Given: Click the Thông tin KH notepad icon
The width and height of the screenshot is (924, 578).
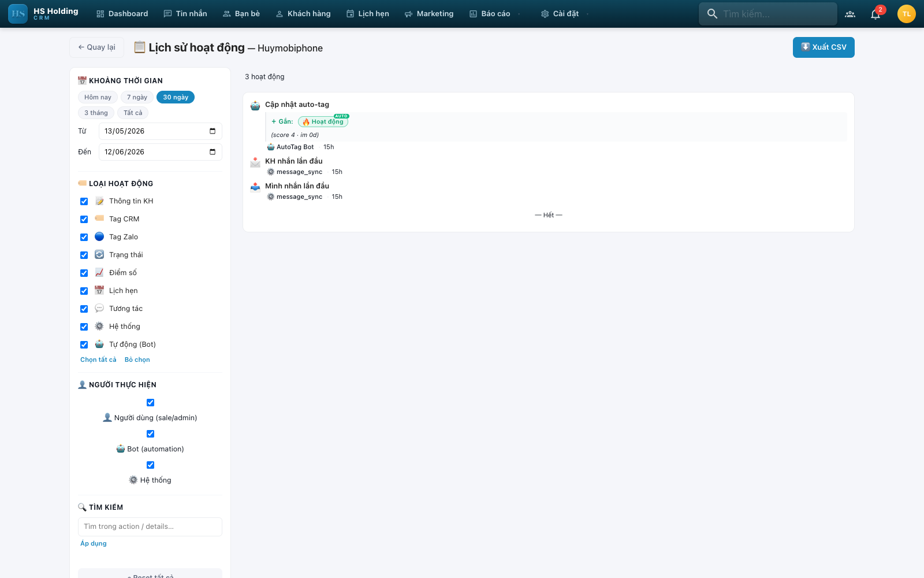Looking at the screenshot, I should pos(99,201).
